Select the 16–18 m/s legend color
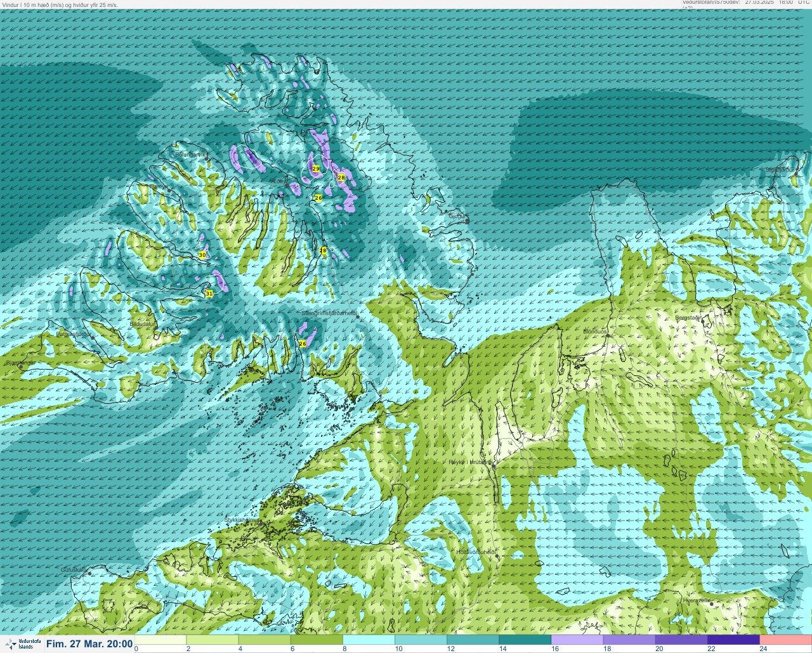Viewport: 812px width, 653px height. [577, 640]
